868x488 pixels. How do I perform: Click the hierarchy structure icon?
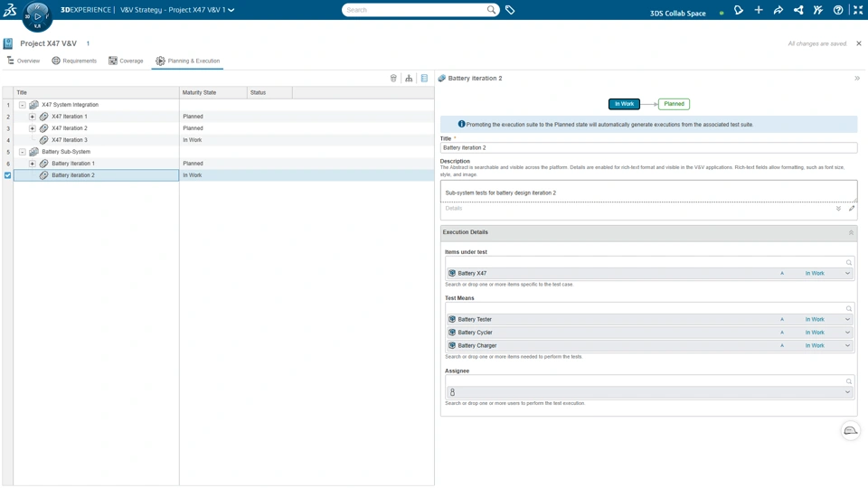(409, 78)
